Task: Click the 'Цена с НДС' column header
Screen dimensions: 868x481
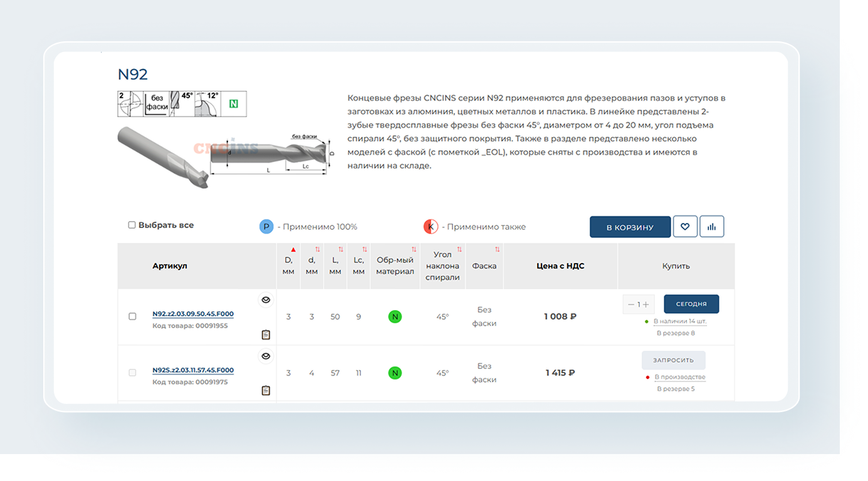Action: (560, 266)
